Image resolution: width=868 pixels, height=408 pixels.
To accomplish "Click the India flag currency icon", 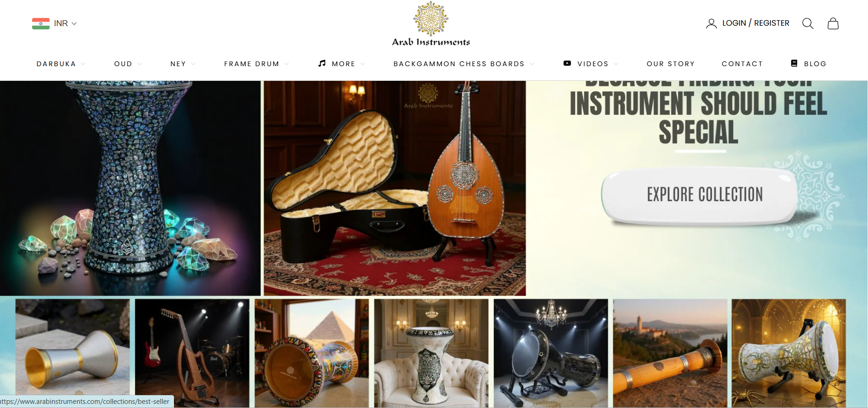I will coord(41,23).
